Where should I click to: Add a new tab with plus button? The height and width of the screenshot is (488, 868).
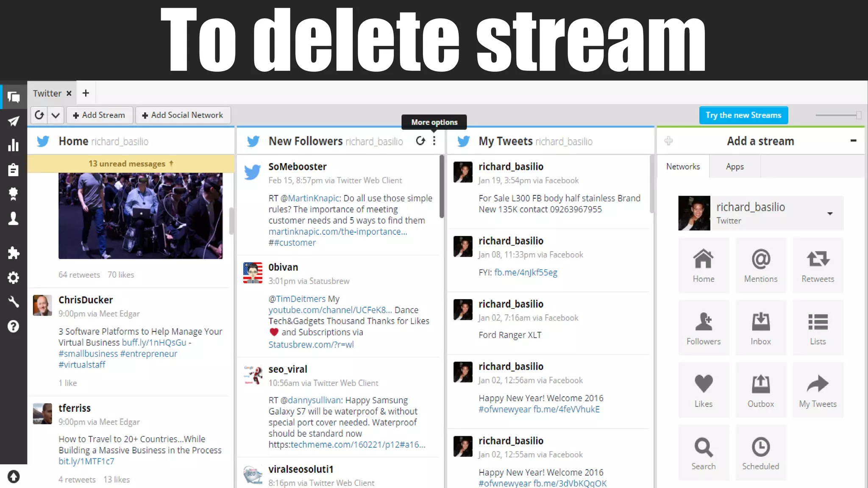tap(86, 93)
